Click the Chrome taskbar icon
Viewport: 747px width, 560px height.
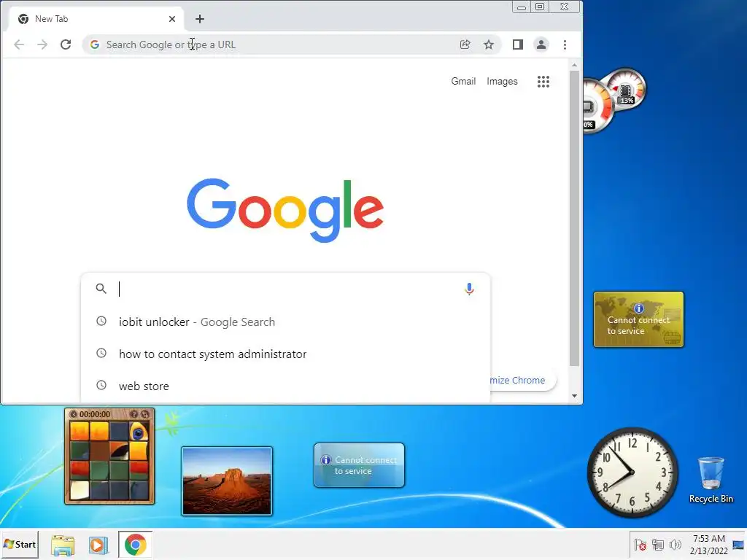click(135, 545)
